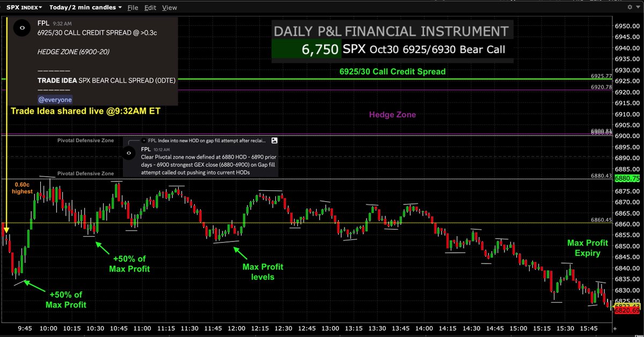
Task: Click the FPL avatar on the 9:32 AM message
Action: pyautogui.click(x=21, y=27)
